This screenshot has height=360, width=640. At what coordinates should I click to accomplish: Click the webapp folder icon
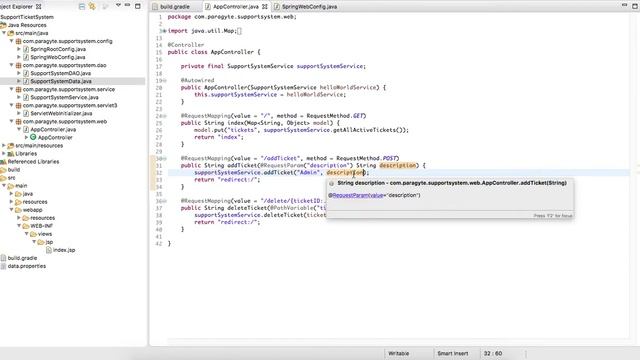(x=18, y=210)
